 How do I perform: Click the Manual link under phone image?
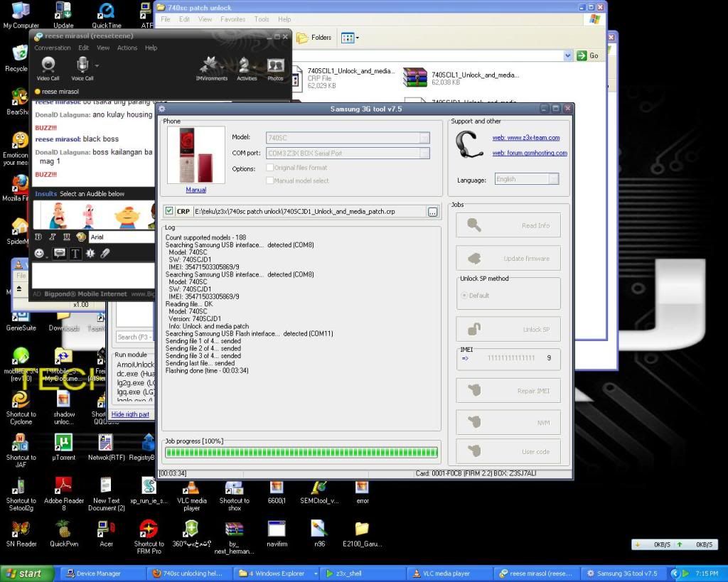tap(196, 190)
